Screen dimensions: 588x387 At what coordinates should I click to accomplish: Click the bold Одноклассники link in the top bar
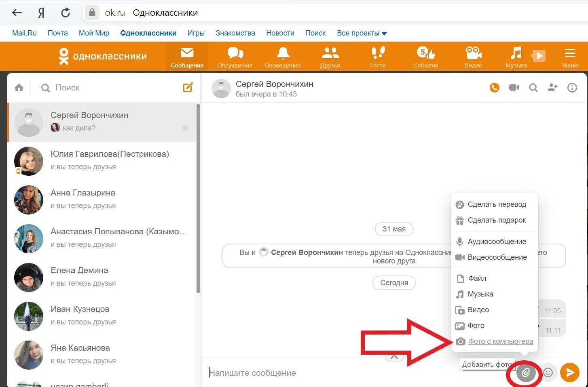click(148, 33)
